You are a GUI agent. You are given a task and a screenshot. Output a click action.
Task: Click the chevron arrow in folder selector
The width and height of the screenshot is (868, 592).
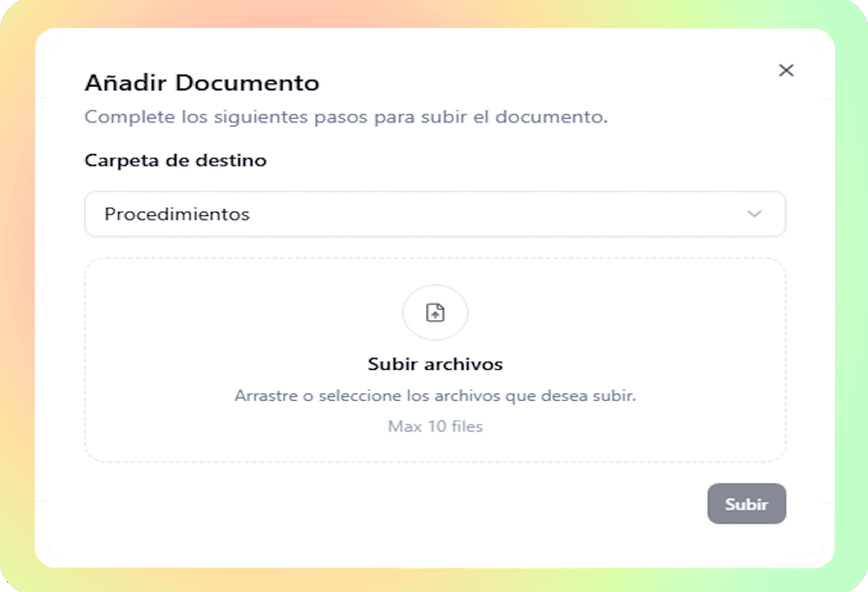(x=753, y=214)
